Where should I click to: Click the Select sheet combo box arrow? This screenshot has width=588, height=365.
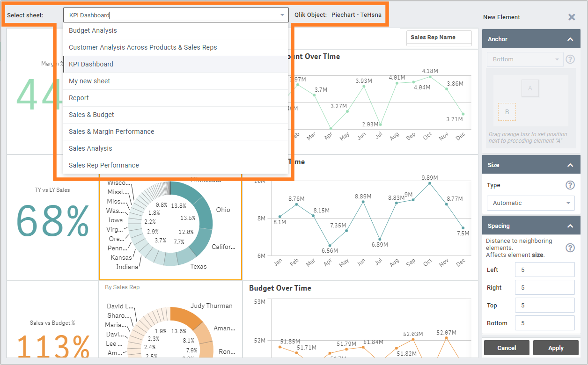click(282, 15)
